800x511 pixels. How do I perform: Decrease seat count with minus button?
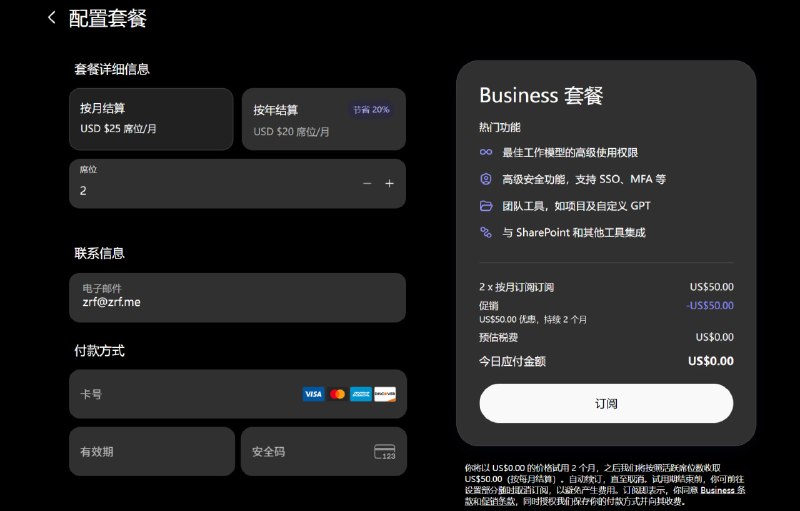point(367,184)
